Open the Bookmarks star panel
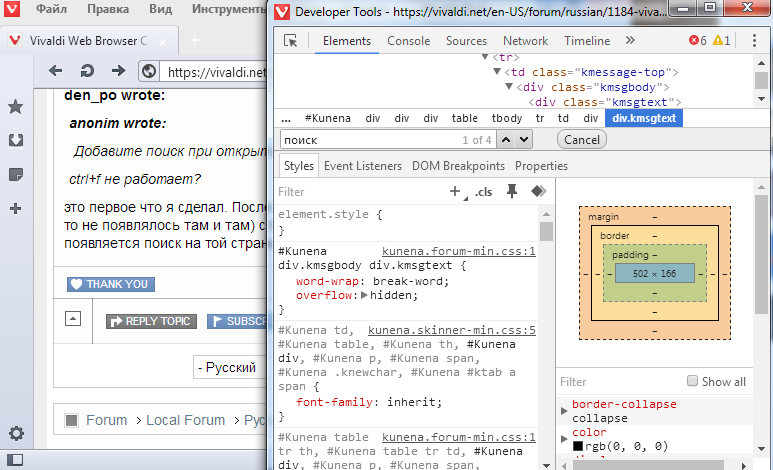Image resolution: width=773 pixels, height=470 pixels. [16, 107]
